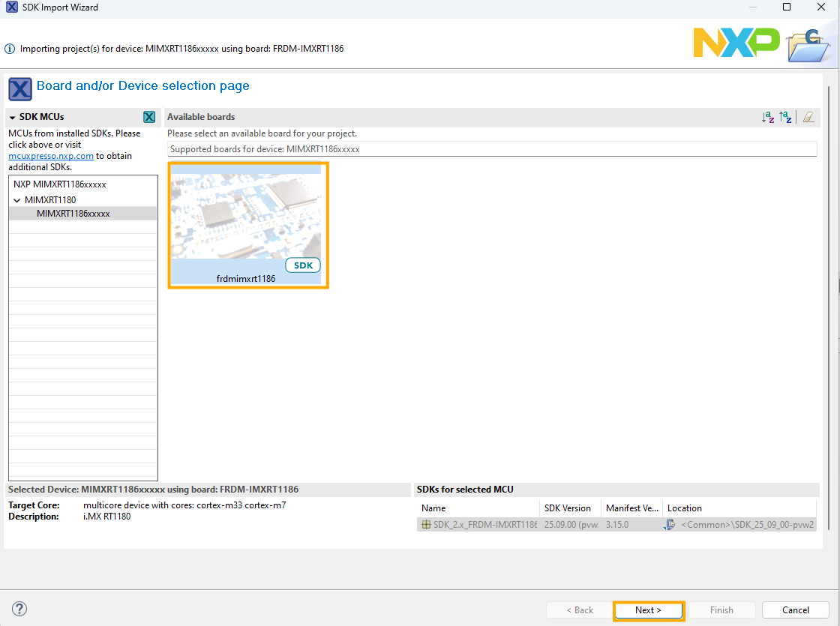The width and height of the screenshot is (840, 626).
Task: Collapse the MIMXRT1180 tree node
Action: pyautogui.click(x=16, y=200)
